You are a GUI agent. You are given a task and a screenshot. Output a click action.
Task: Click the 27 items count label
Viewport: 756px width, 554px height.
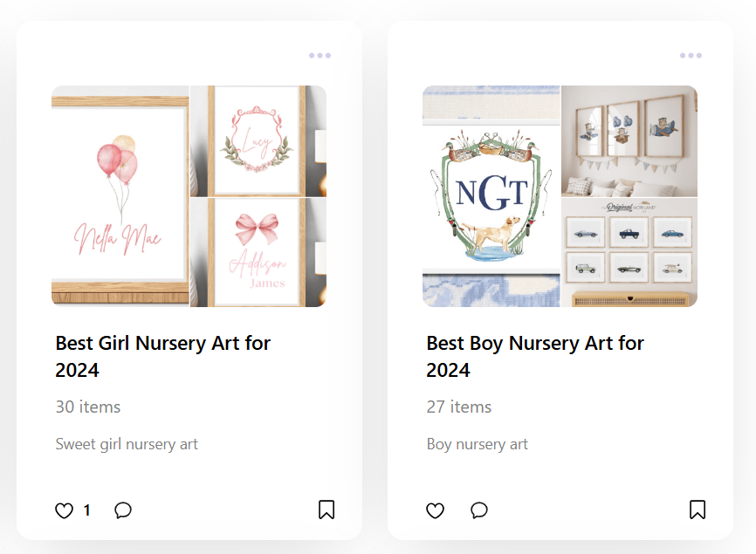[458, 407]
